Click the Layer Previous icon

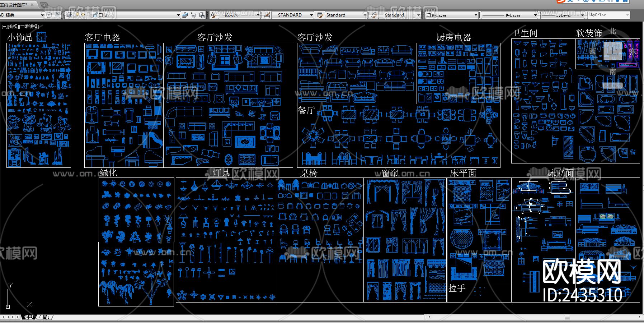tap(193, 15)
